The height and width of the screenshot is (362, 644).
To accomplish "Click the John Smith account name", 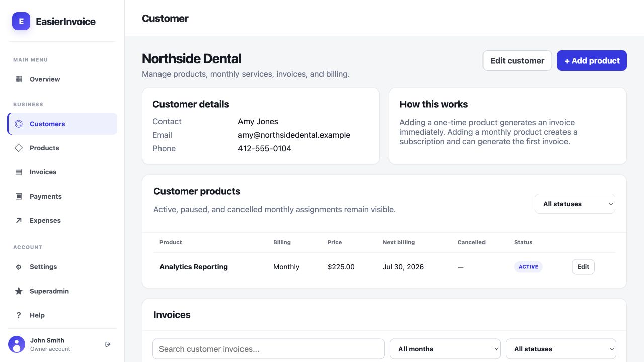I will click(47, 340).
